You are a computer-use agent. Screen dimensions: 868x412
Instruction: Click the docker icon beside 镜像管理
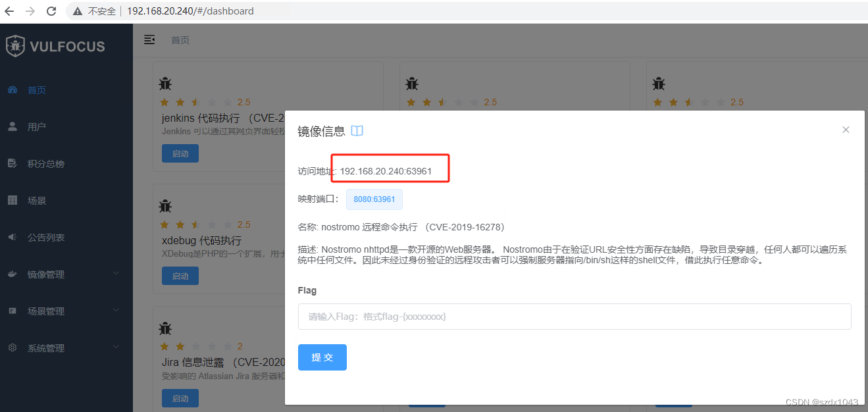tap(13, 274)
